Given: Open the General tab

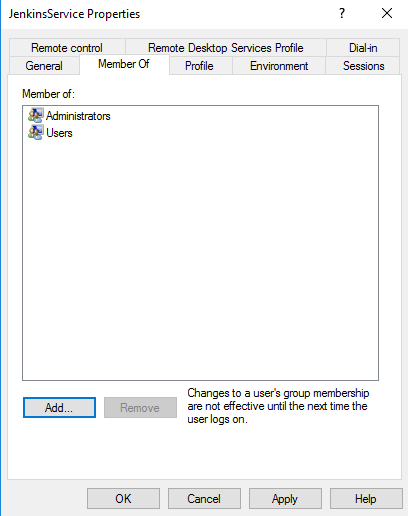Looking at the screenshot, I should click(44, 66).
